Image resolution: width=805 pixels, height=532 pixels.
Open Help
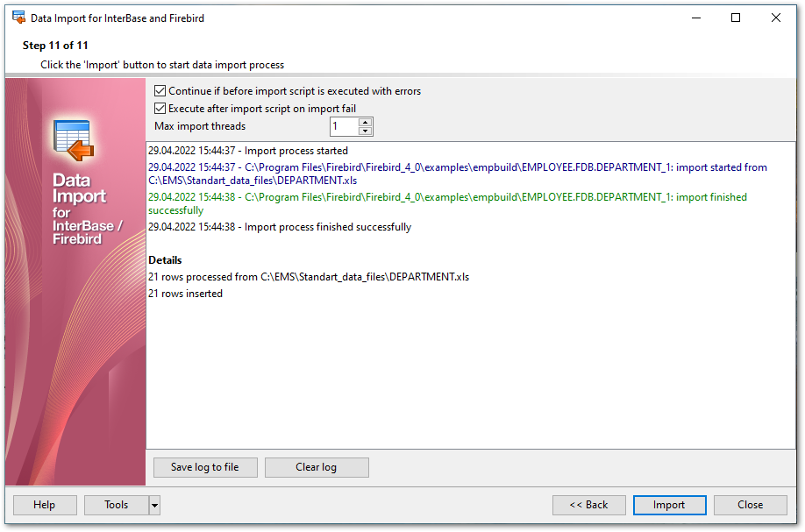pos(45,506)
